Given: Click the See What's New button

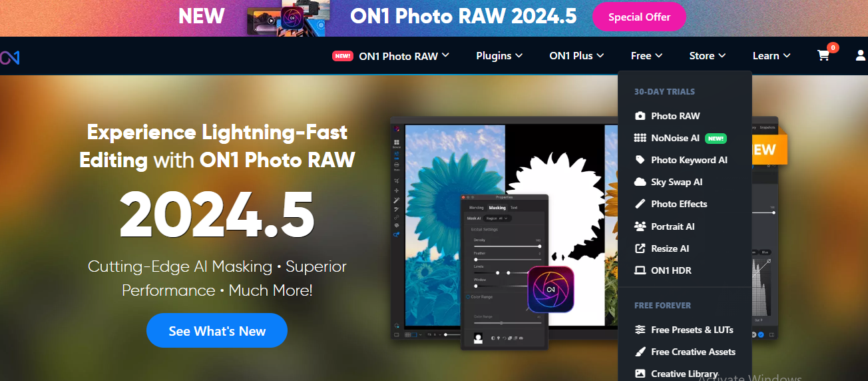Looking at the screenshot, I should pos(217,330).
